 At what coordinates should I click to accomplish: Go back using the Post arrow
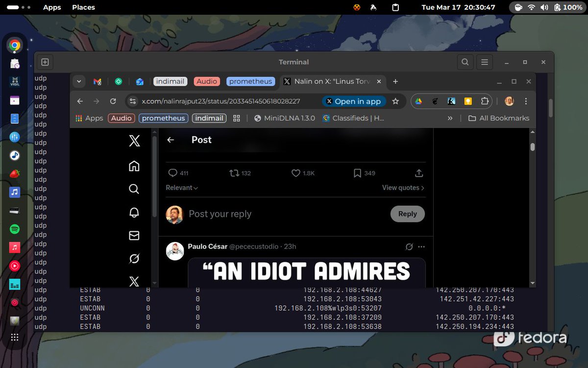[171, 140]
